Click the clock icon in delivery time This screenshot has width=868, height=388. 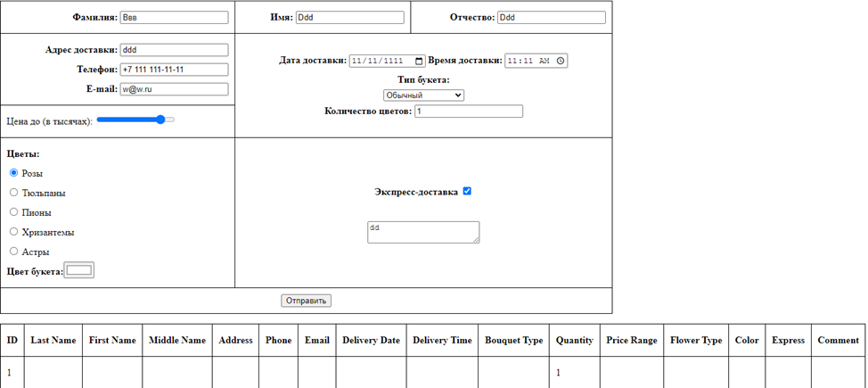561,62
